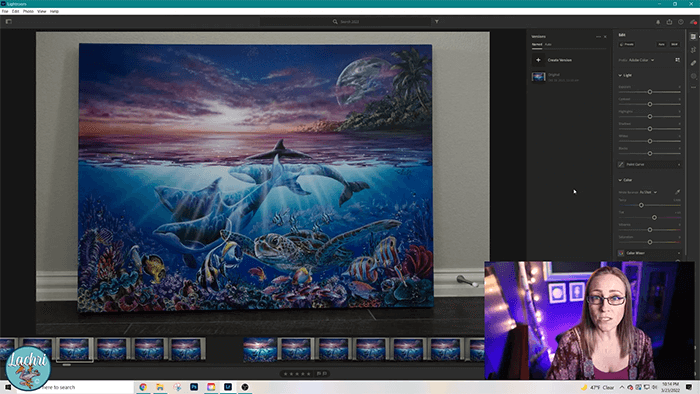The image size is (700, 394).
Task: Open the filter funnel icon beside search
Action: pyautogui.click(x=437, y=21)
